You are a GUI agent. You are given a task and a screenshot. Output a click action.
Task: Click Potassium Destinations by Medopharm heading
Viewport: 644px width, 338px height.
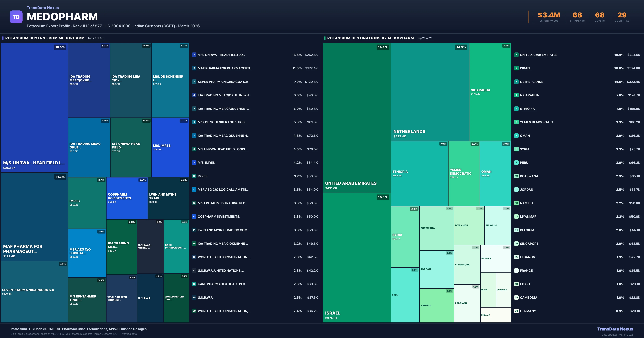(x=370, y=38)
